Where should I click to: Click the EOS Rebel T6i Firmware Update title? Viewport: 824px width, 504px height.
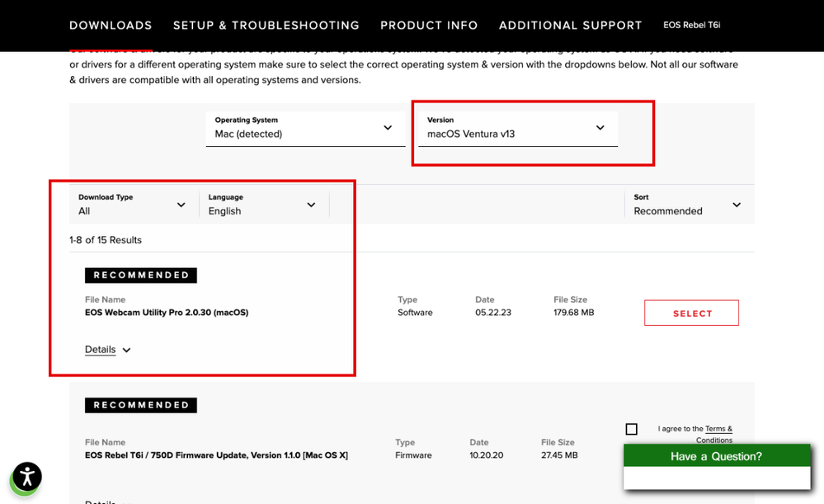(x=216, y=455)
